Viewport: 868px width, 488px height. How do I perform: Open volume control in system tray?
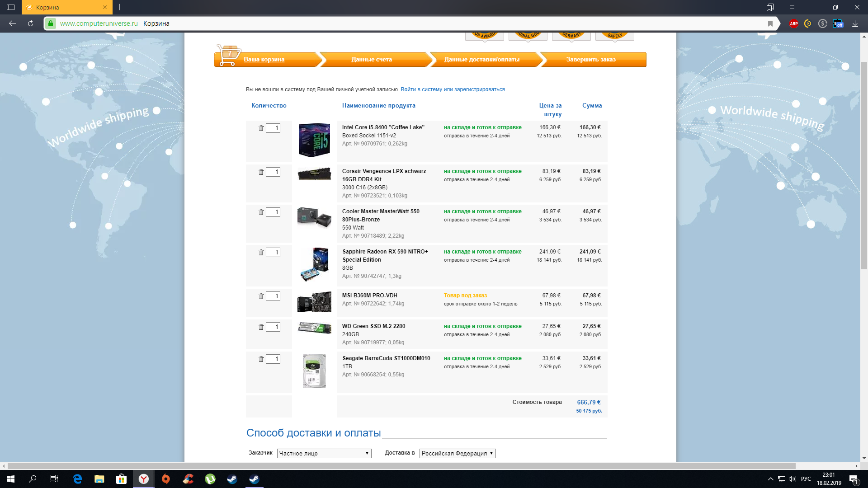(792, 479)
